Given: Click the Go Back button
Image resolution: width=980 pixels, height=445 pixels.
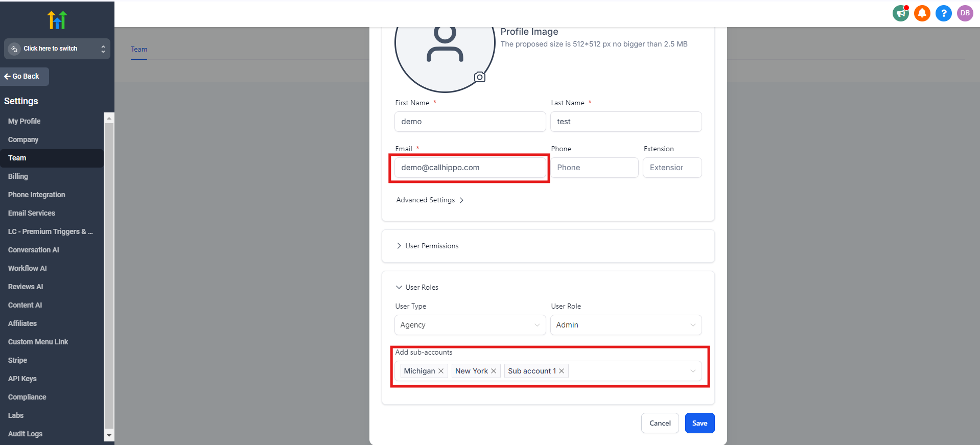Looking at the screenshot, I should 24,76.
